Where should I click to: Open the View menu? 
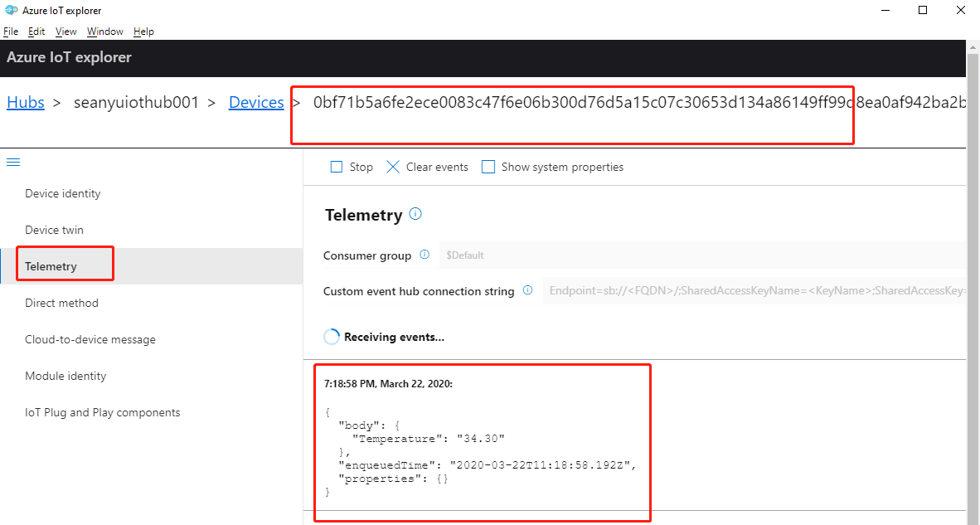(x=65, y=32)
